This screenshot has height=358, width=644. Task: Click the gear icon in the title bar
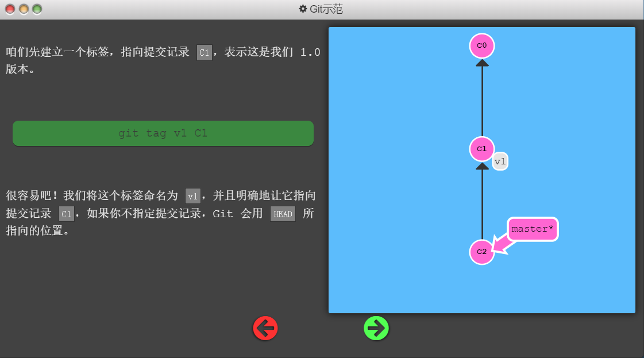point(303,9)
